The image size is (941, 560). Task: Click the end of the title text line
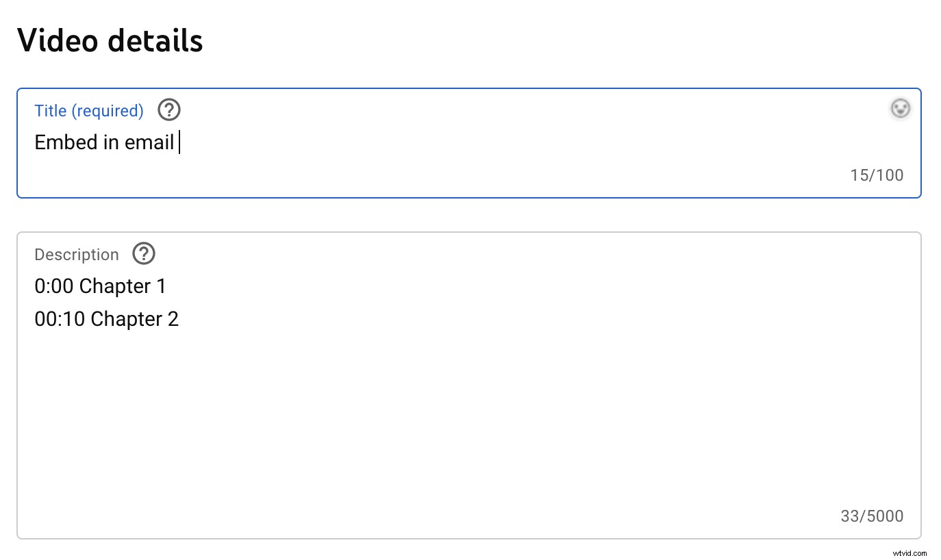(179, 142)
